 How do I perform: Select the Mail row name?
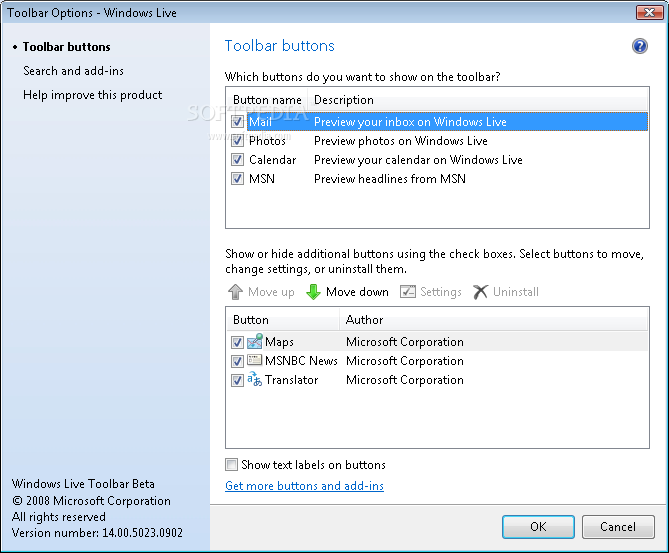pos(260,122)
